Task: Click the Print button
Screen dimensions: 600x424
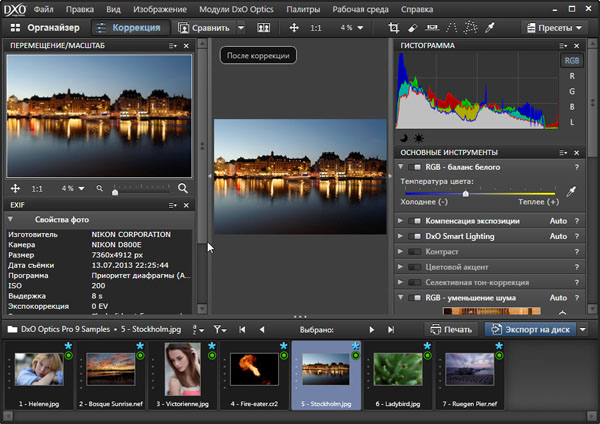Action: (x=451, y=329)
